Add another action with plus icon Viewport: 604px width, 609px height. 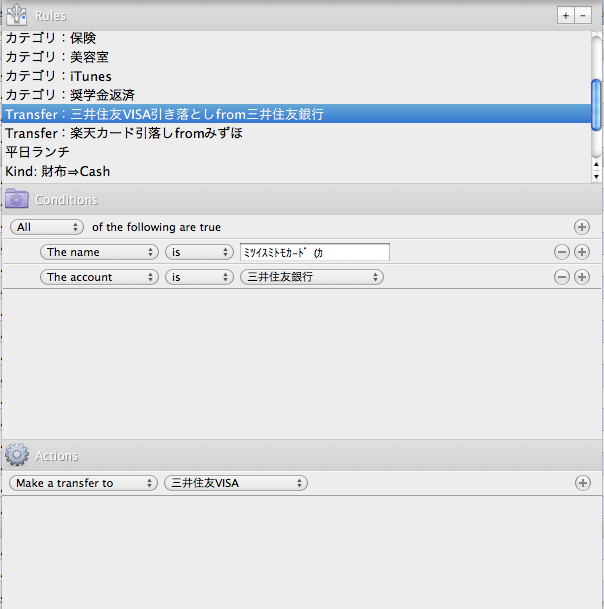[x=583, y=483]
